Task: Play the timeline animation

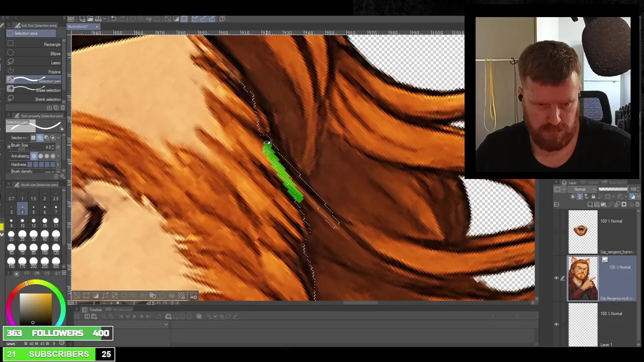Action: [x=134, y=316]
